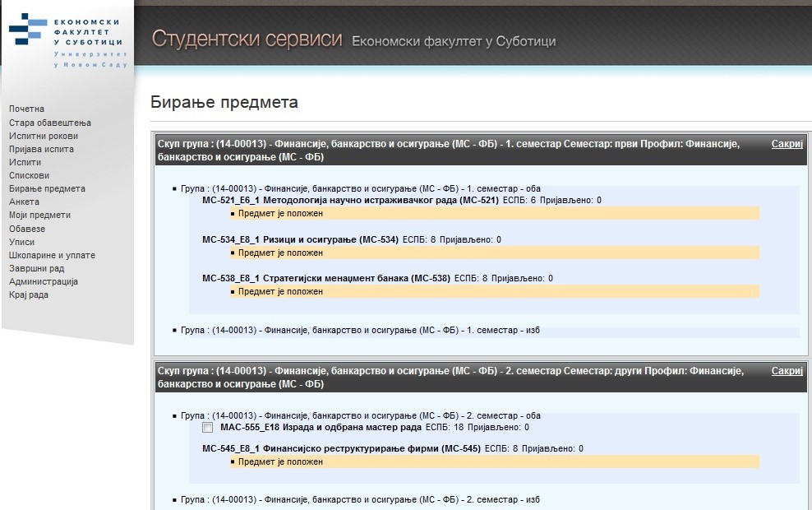Image resolution: width=812 pixels, height=510 pixels.
Task: Open Уписи in the sidebar
Action: [21, 242]
